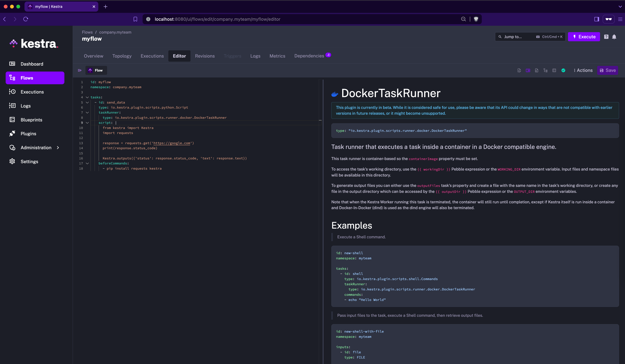Image resolution: width=625 pixels, height=364 pixels.
Task: Open Plugins from the sidebar
Action: (28, 133)
